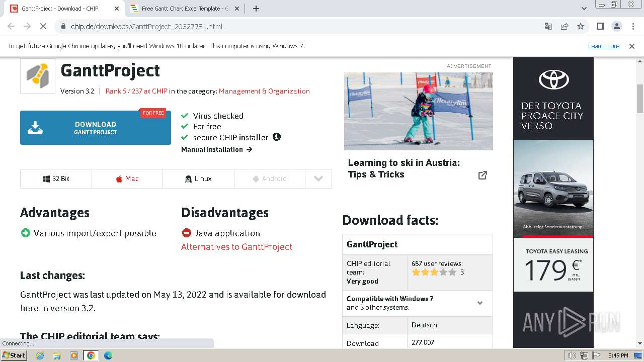Select the Linux platform tab
The image size is (644, 362).
(x=199, y=178)
